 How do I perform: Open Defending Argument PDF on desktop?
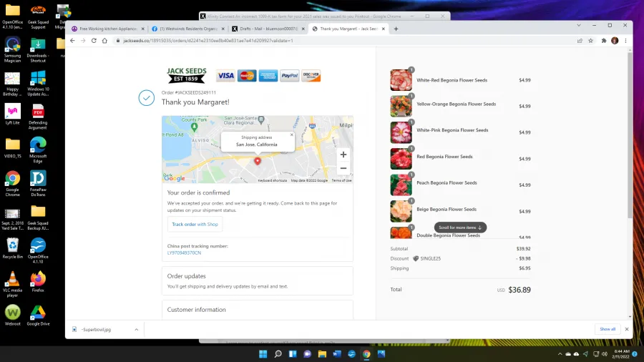click(38, 117)
